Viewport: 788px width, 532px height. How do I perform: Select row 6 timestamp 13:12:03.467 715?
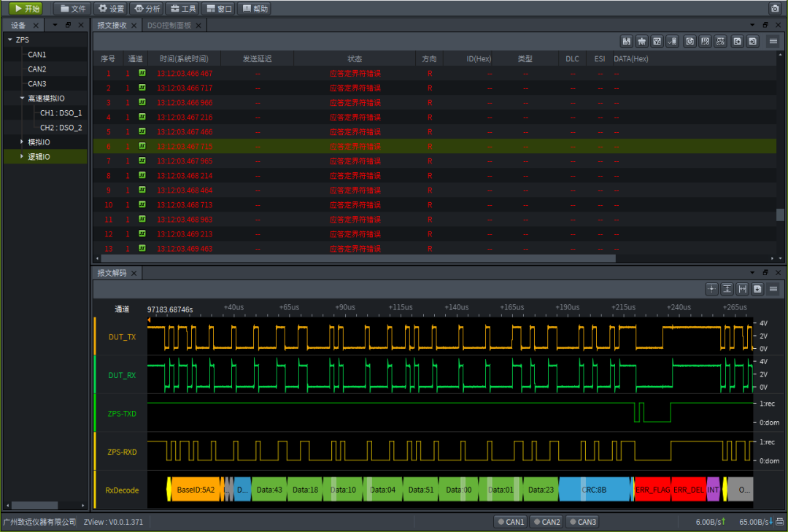pos(185,147)
